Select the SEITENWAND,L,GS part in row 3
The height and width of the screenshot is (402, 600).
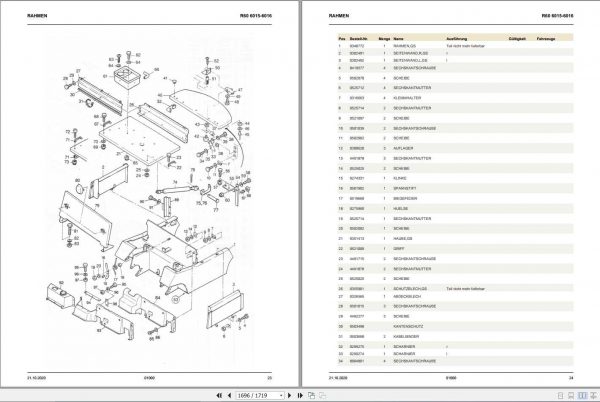410,60
